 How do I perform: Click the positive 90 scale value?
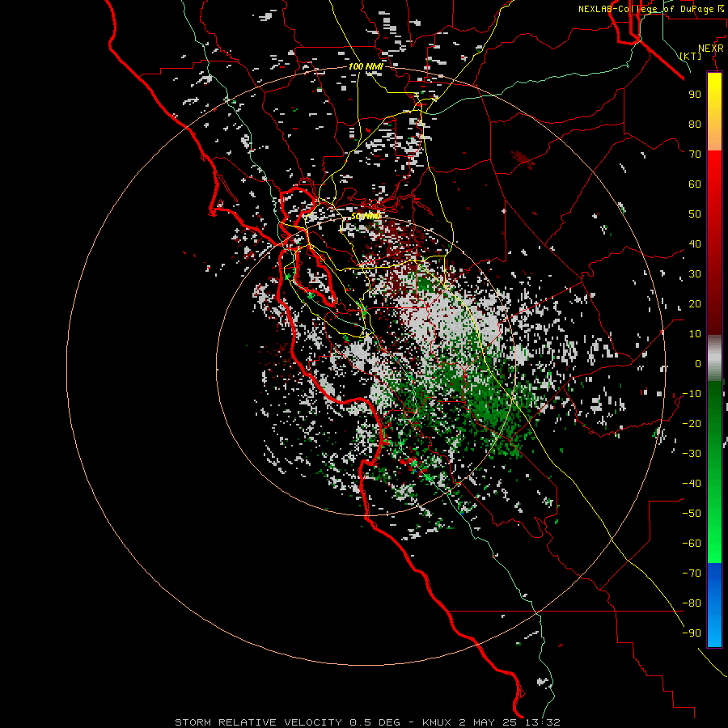click(695, 95)
